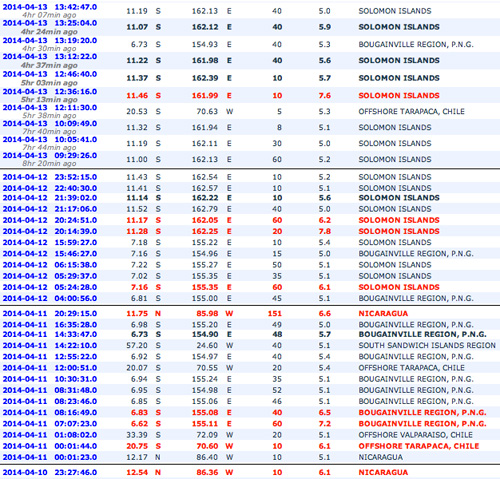The height and width of the screenshot is (479, 500).
Task: Select the 2014-04-13 13:25:04.0 event link
Action: point(50,23)
